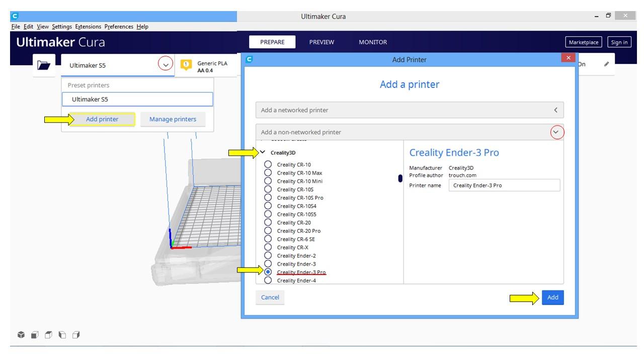Click Add to confirm the printer
Viewport: 644px width, 362px height.
click(553, 297)
